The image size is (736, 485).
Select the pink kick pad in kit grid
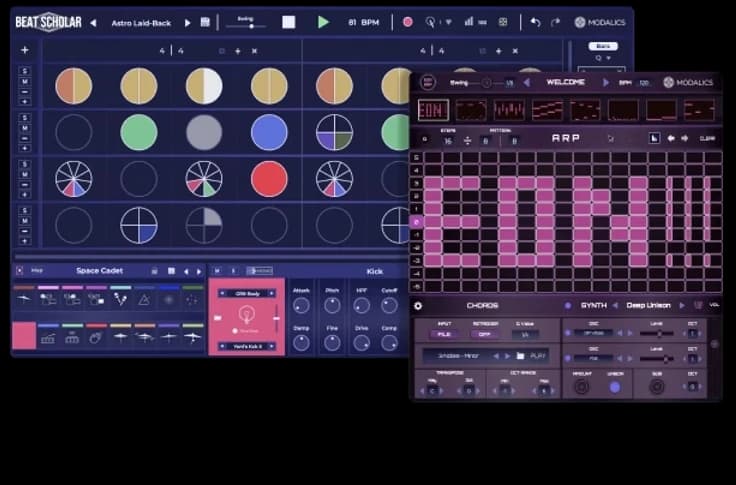pos(24,336)
